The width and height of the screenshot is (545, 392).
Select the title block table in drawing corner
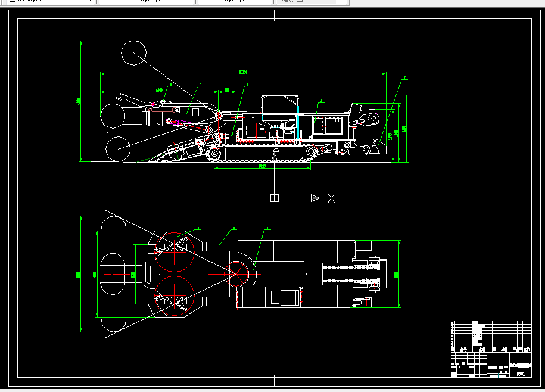point(491,349)
